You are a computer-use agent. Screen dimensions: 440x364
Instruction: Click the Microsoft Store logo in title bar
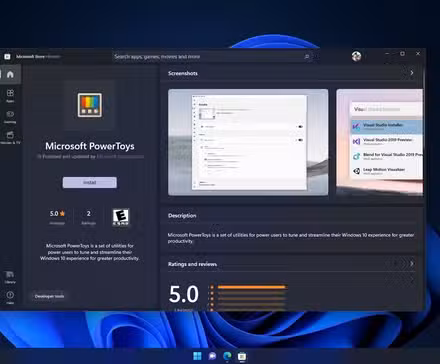click(7, 57)
